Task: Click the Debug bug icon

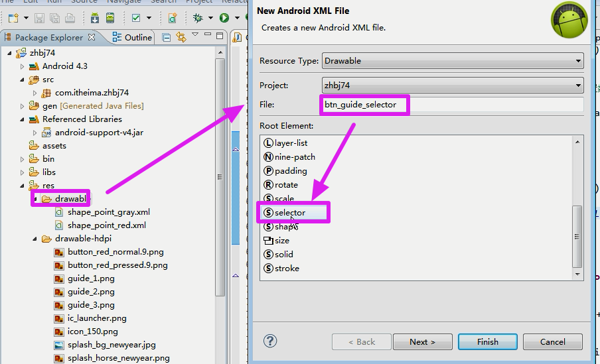Action: tap(198, 18)
